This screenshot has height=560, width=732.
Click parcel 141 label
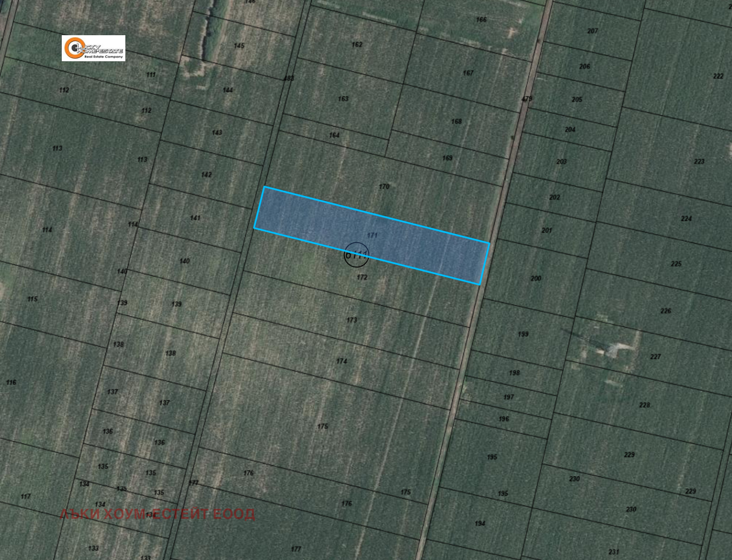195,218
